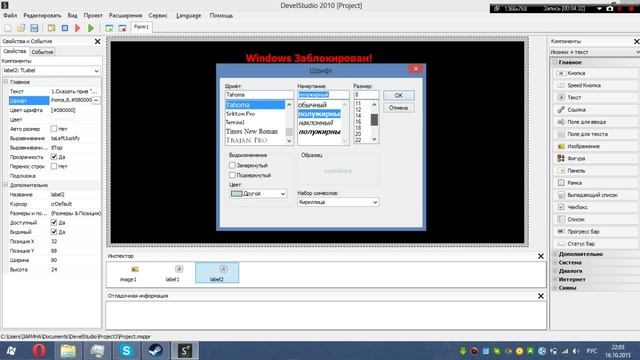Toggle the Перенос строк checkbox

54,166
